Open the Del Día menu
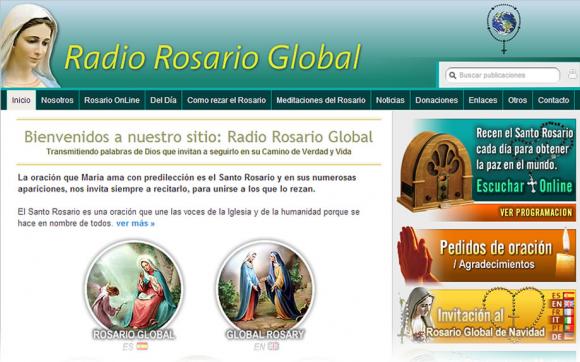The width and height of the screenshot is (580, 362). (x=163, y=100)
